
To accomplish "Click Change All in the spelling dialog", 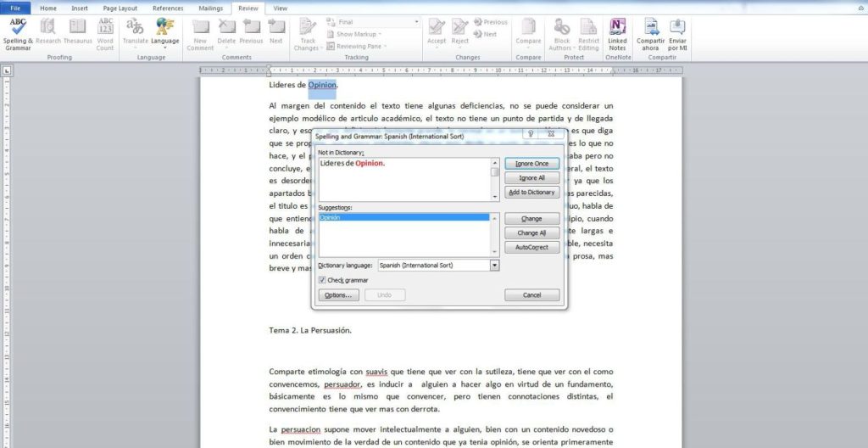I will pos(531,232).
